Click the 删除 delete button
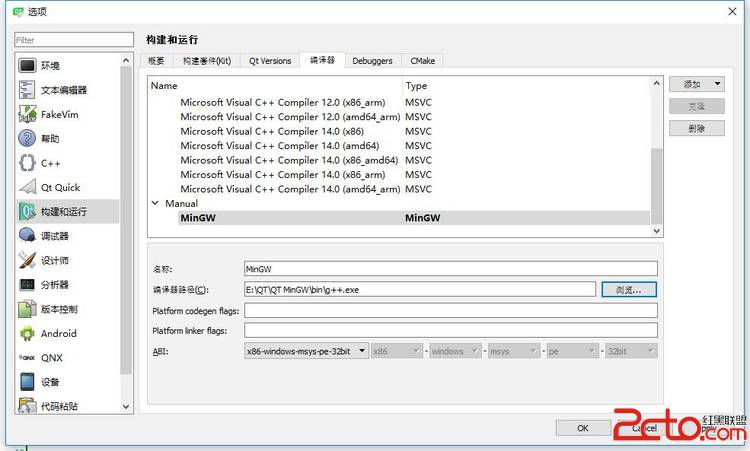Screen dimensions: 750x451 (x=696, y=128)
